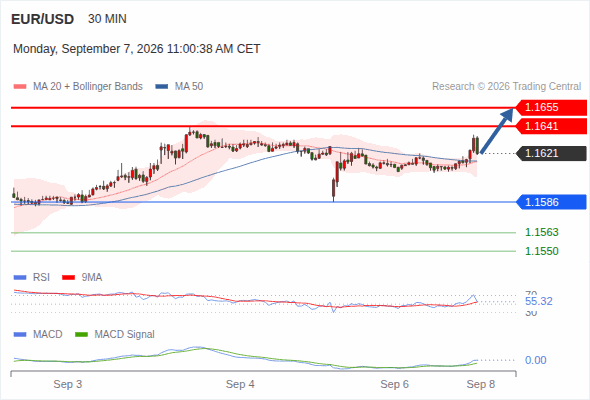Viewport: 590px width, 400px height.
Task: Click the MACD Signal green legend swatch
Action: pos(81,335)
